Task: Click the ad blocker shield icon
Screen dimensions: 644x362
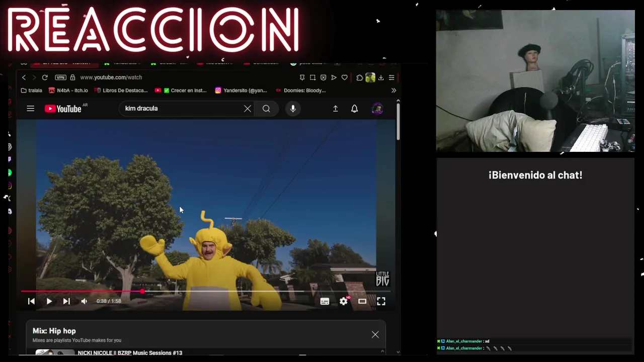Action: tap(323, 77)
